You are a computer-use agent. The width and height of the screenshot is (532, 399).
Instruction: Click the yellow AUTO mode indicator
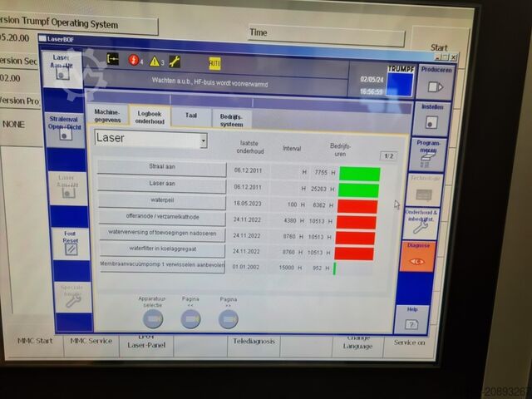(x=214, y=63)
